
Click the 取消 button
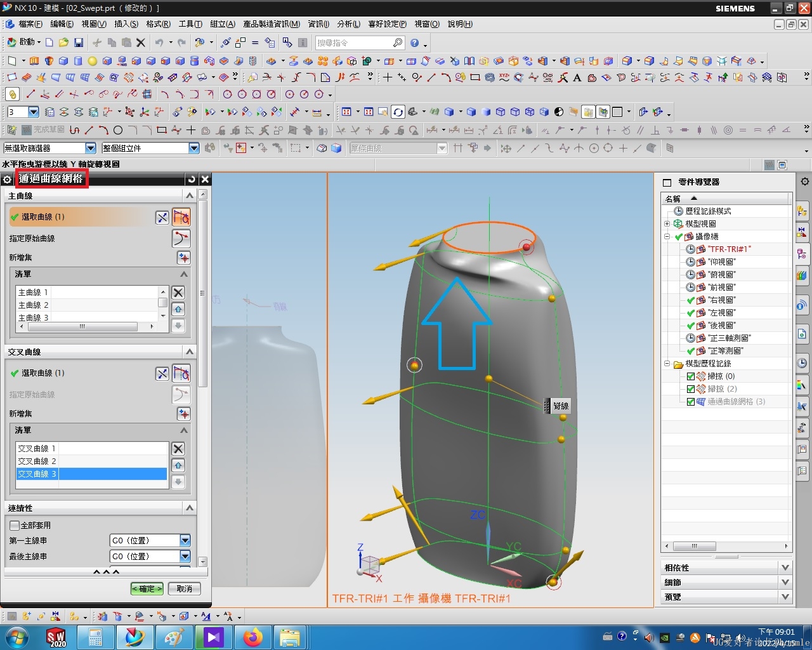(185, 588)
